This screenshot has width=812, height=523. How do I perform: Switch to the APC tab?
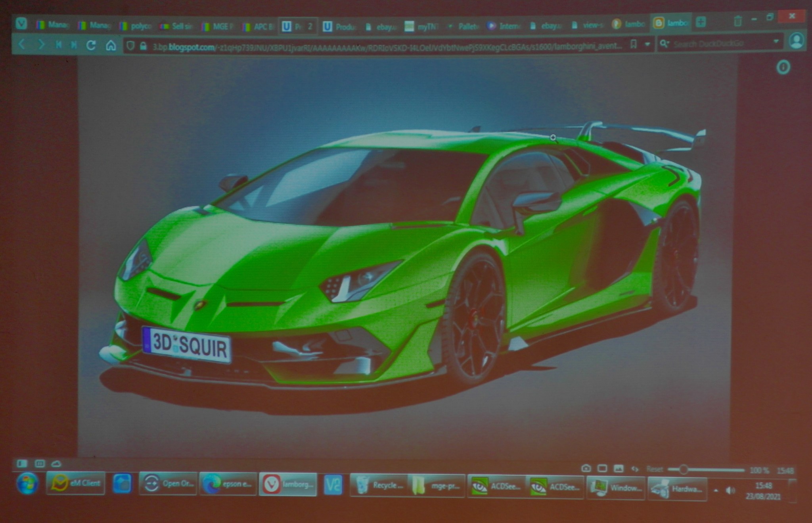[259, 27]
